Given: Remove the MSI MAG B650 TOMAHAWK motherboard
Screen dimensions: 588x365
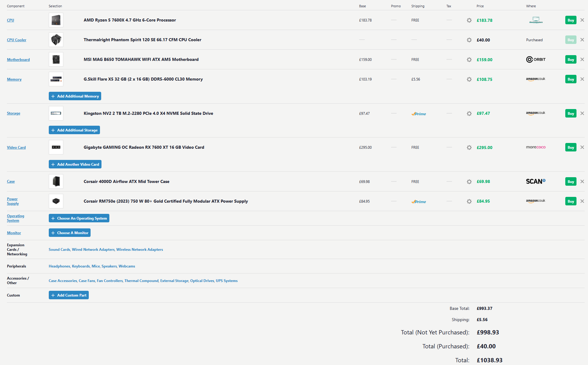Looking at the screenshot, I should click(x=582, y=59).
